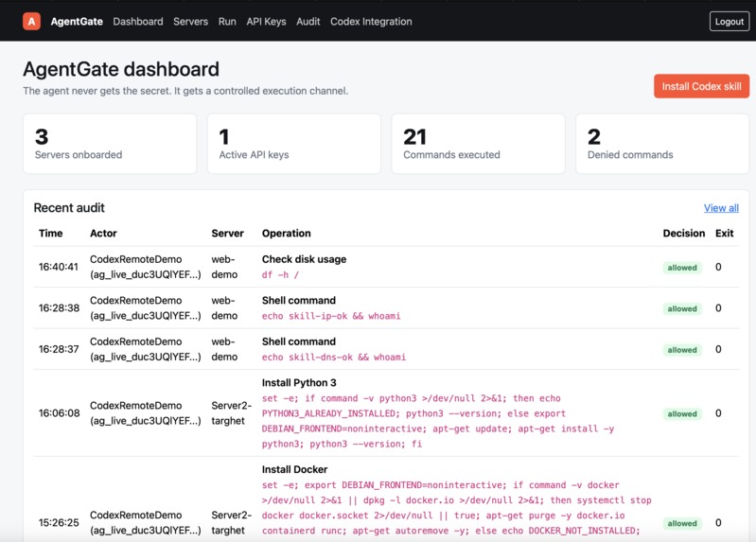Screen dimensions: 756x542
Task: Click the Exit column header
Action: tap(724, 234)
